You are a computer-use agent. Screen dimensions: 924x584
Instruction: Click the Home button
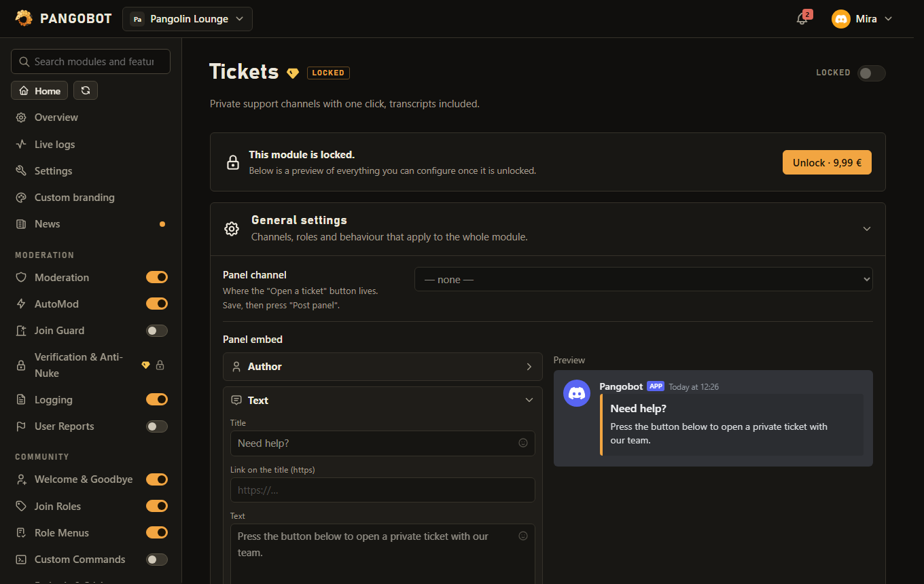39,90
